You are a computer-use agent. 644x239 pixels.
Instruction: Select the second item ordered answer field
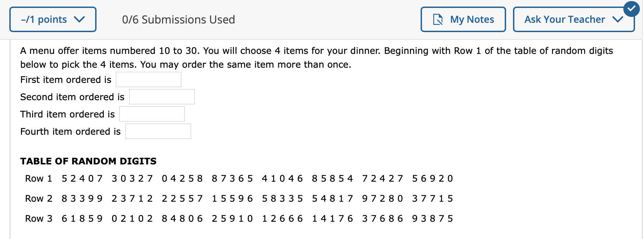[162, 96]
